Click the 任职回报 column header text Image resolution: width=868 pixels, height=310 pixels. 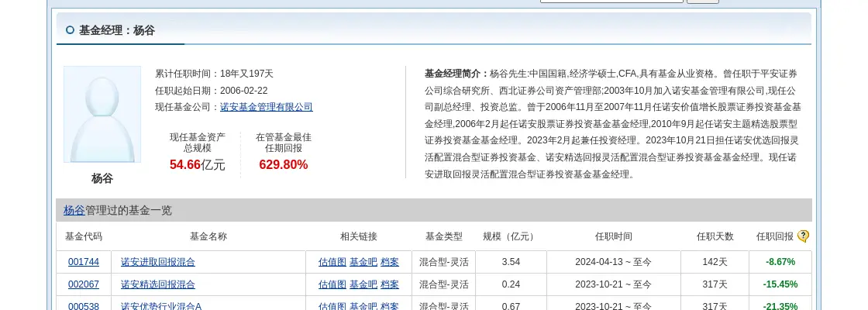(774, 236)
